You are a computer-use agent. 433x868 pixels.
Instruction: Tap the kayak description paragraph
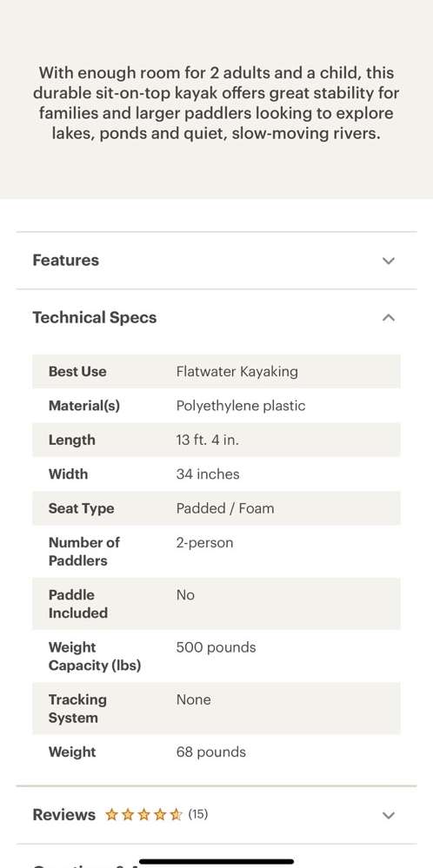[x=216, y=103]
